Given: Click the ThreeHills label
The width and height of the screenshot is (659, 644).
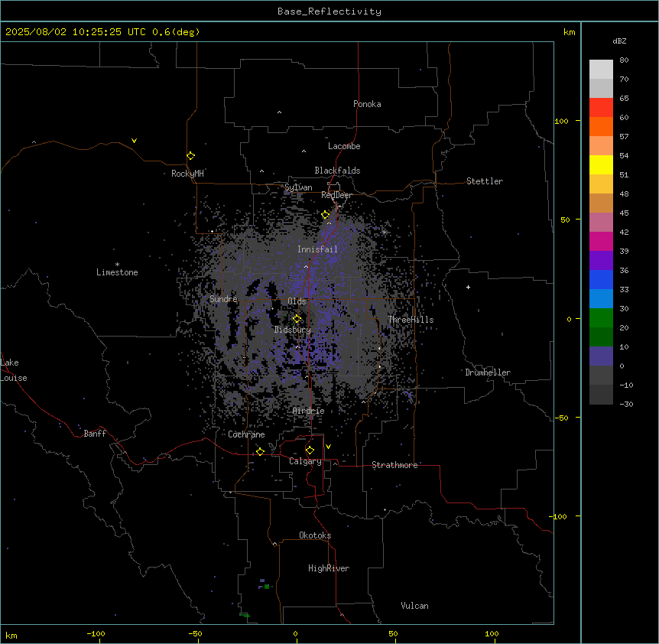Looking at the screenshot, I should tap(411, 320).
